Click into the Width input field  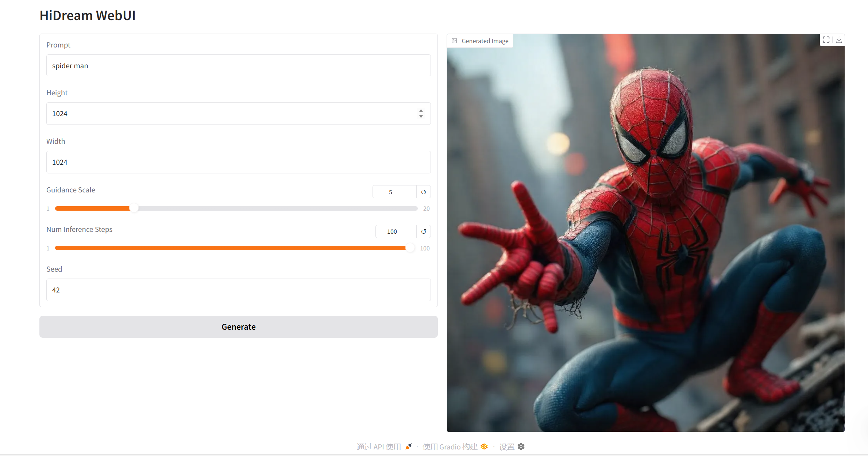click(238, 162)
